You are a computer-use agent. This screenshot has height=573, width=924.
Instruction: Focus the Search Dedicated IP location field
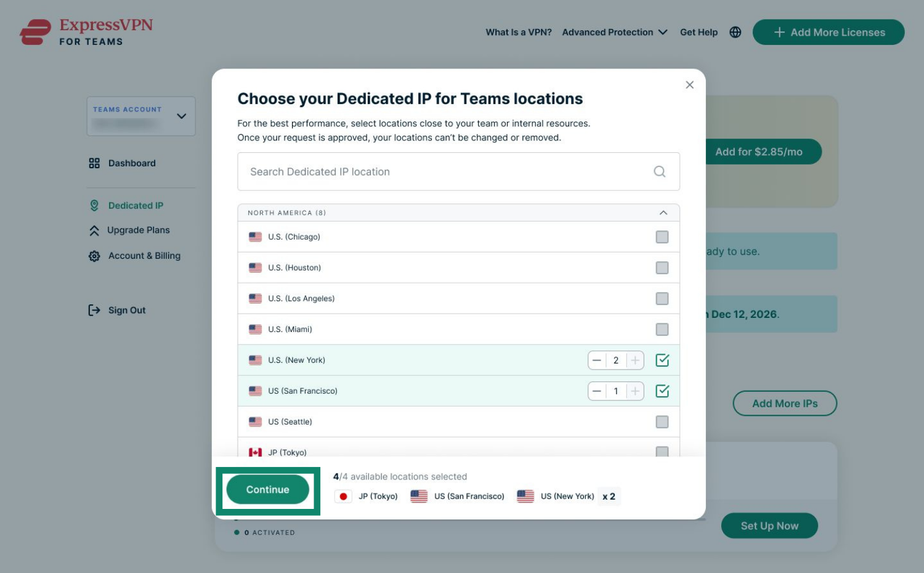[458, 172]
